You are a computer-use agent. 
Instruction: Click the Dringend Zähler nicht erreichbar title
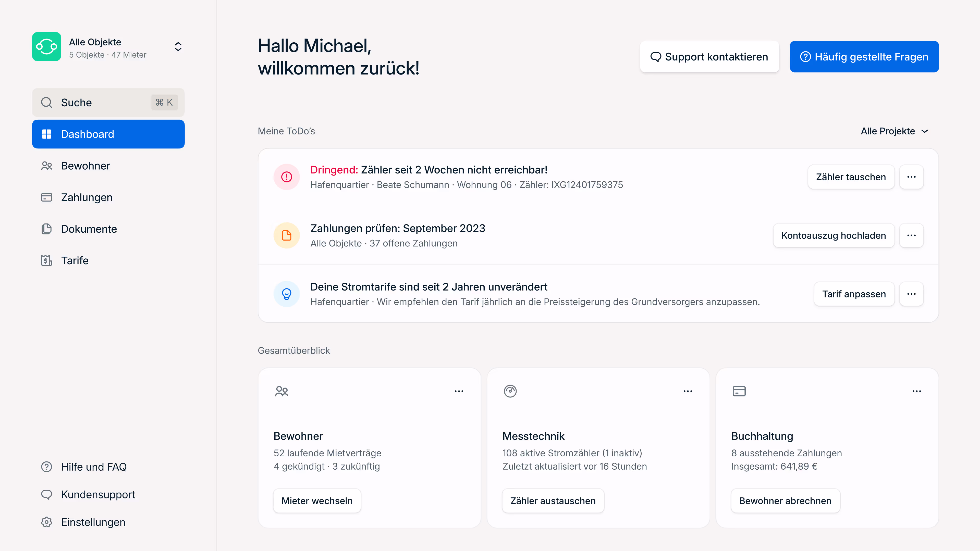pos(429,170)
